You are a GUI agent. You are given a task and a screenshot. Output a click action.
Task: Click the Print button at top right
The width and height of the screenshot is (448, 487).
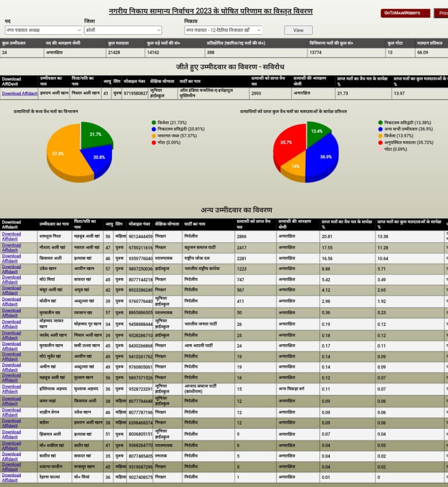tap(441, 13)
